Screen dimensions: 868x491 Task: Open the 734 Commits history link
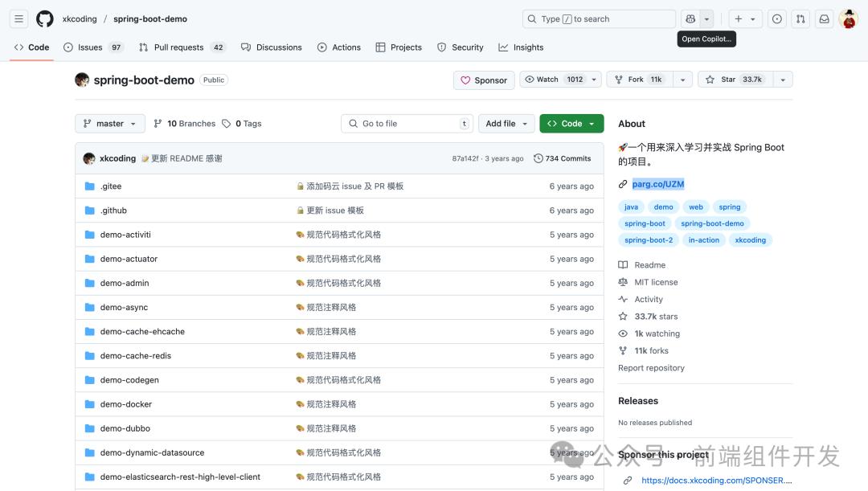(563, 158)
